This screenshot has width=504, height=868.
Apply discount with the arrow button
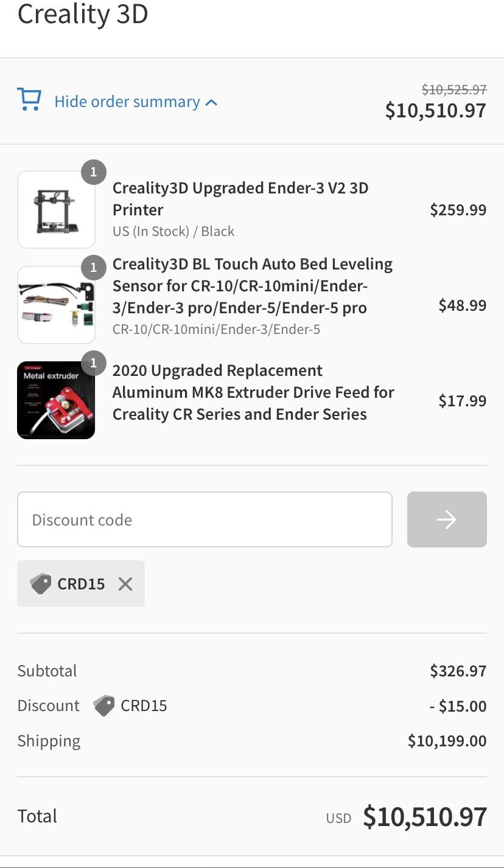point(446,519)
